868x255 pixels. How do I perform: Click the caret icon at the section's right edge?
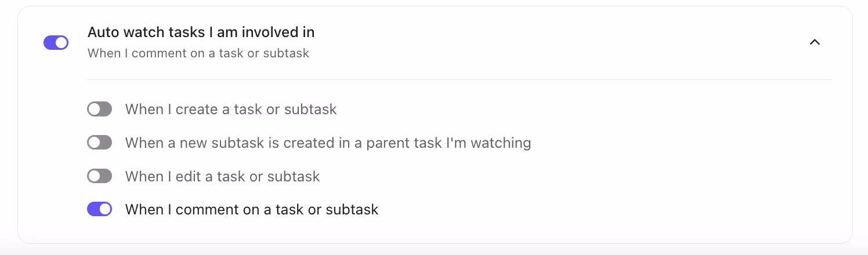point(815,42)
